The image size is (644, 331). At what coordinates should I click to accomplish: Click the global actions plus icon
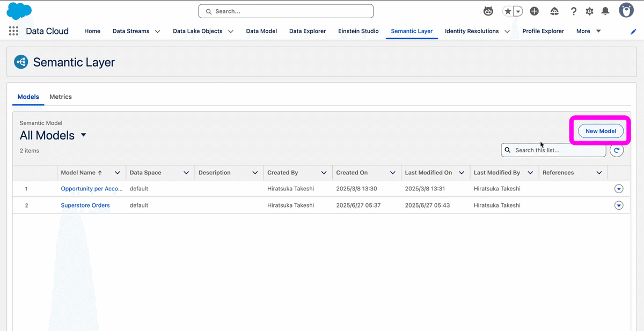pos(534,11)
